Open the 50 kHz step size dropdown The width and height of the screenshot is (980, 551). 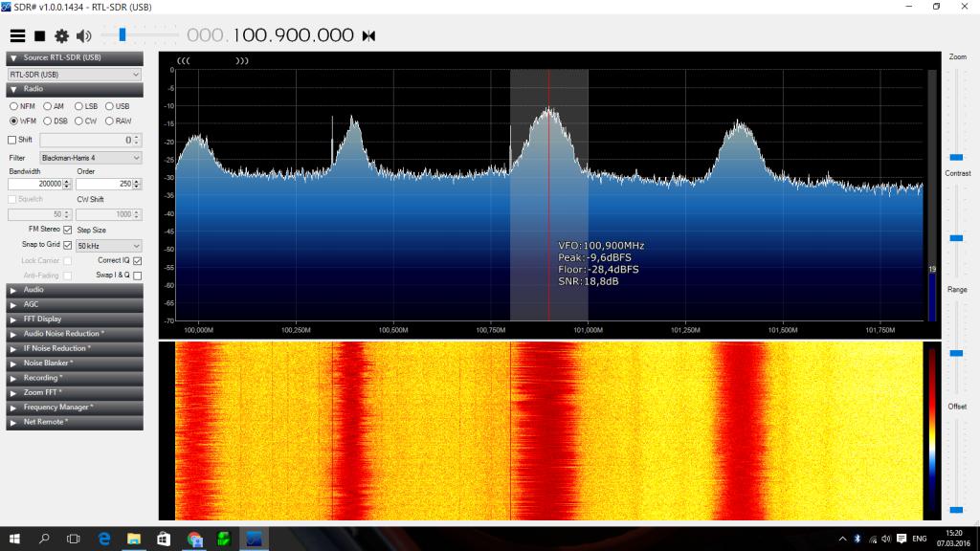[108, 246]
